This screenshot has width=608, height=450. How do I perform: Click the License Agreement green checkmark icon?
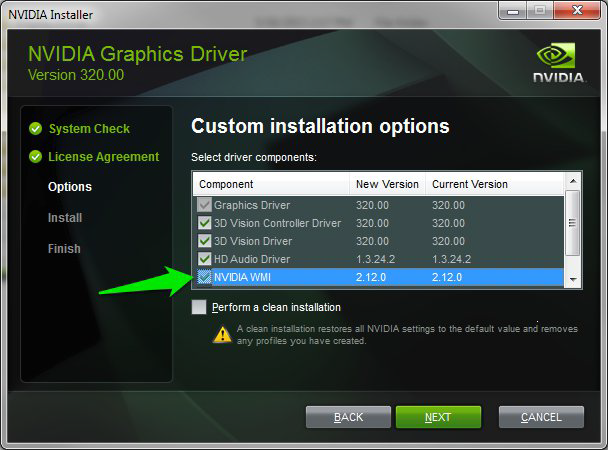(x=36, y=157)
